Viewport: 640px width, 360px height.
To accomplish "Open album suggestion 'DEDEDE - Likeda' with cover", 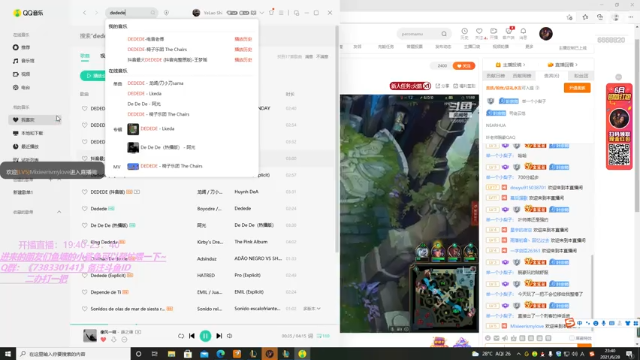I will pos(151,129).
